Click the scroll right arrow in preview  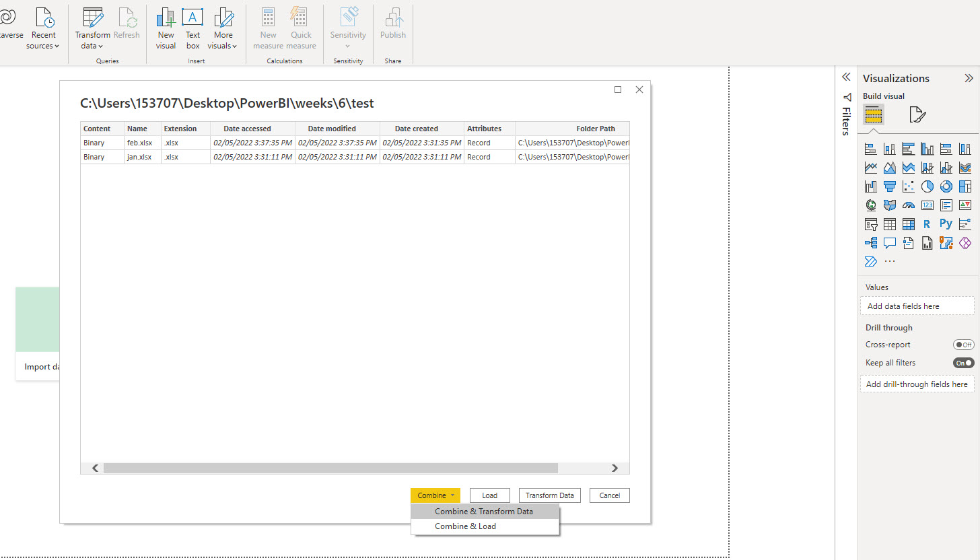click(615, 468)
